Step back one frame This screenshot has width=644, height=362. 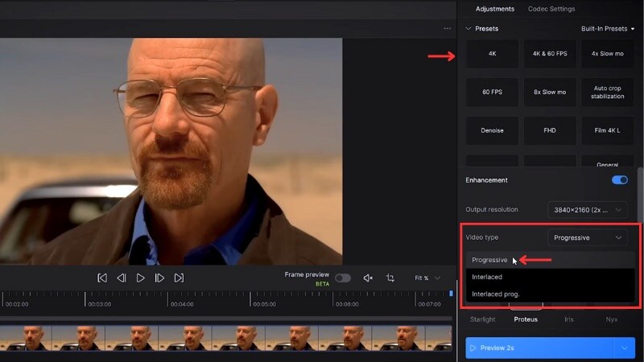tap(122, 278)
